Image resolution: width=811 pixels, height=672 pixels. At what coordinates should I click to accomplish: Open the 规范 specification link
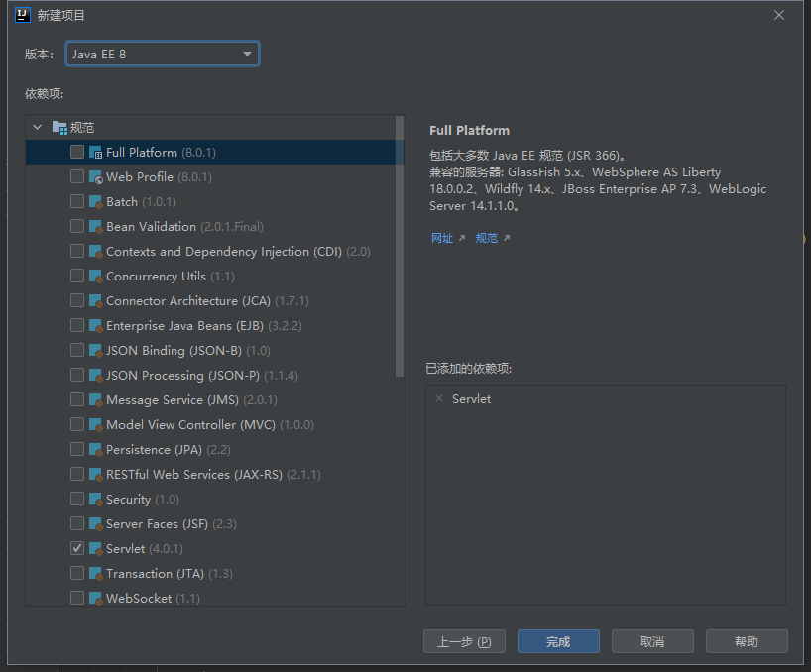486,238
